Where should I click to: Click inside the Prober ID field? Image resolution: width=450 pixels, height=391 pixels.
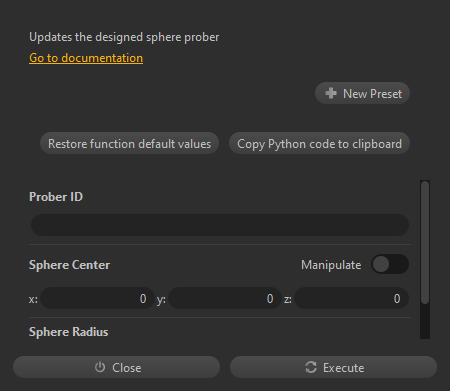(x=220, y=225)
